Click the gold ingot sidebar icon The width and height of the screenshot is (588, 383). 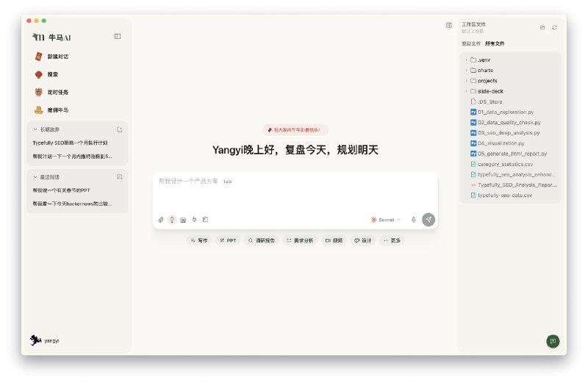click(x=38, y=110)
